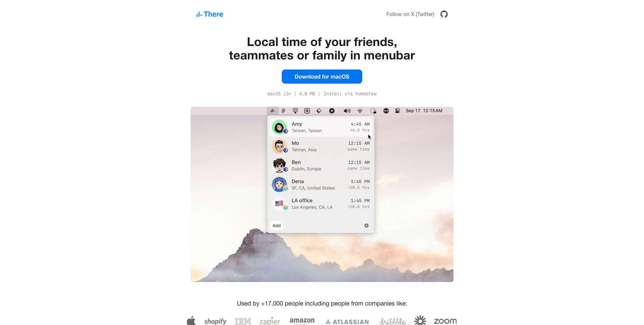The image size is (644, 325).
Task: Select Amy's avatar in the list
Action: (x=279, y=127)
